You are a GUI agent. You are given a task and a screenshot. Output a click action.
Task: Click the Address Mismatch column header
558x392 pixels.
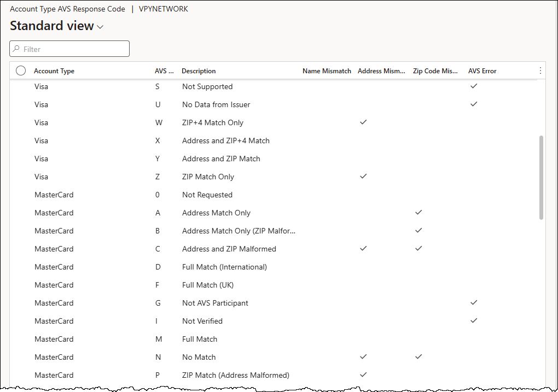381,71
